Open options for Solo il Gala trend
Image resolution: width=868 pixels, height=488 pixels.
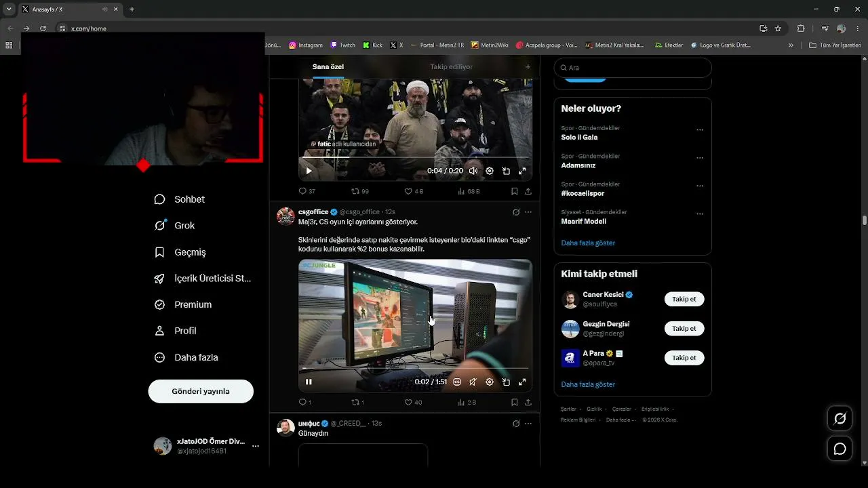point(700,130)
